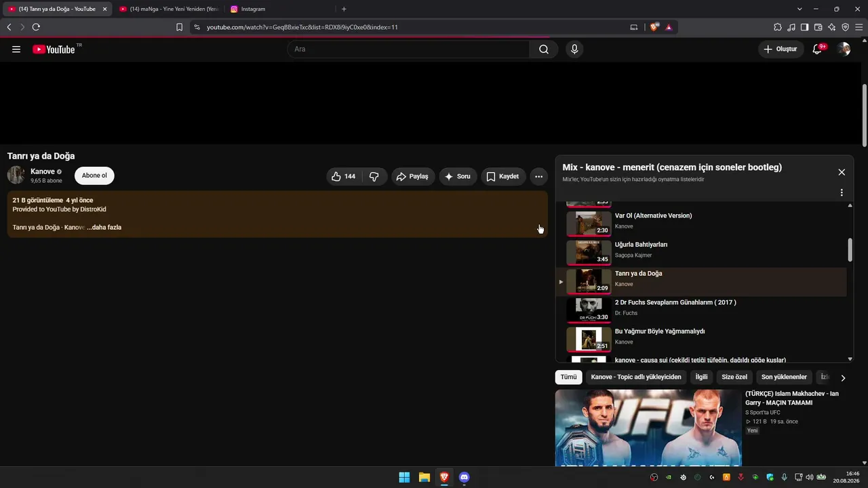Image resolution: width=868 pixels, height=488 pixels.
Task: Open Brave Rewards triangle icon
Action: (669, 27)
